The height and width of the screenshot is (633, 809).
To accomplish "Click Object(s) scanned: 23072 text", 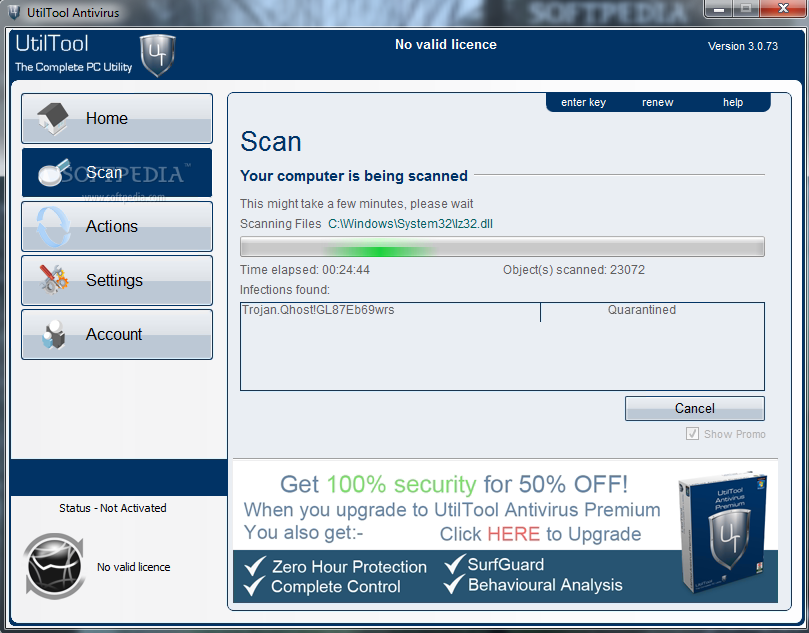I will tap(574, 270).
